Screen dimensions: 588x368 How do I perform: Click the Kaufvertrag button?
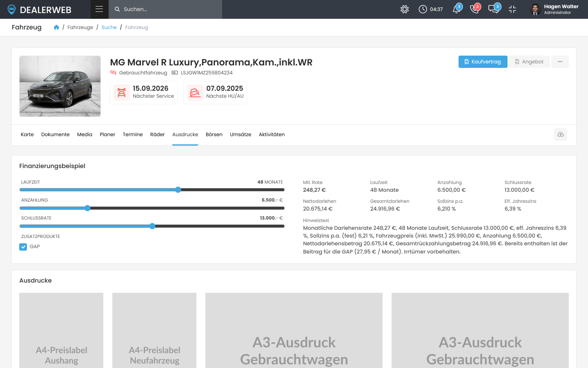click(483, 62)
